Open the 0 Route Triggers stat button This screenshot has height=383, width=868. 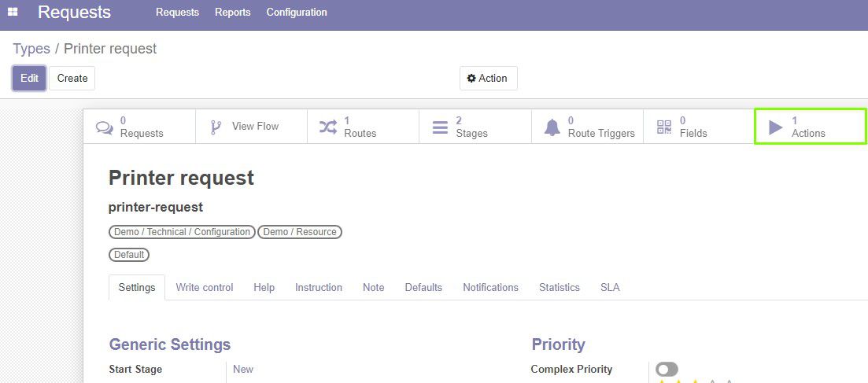coord(587,127)
